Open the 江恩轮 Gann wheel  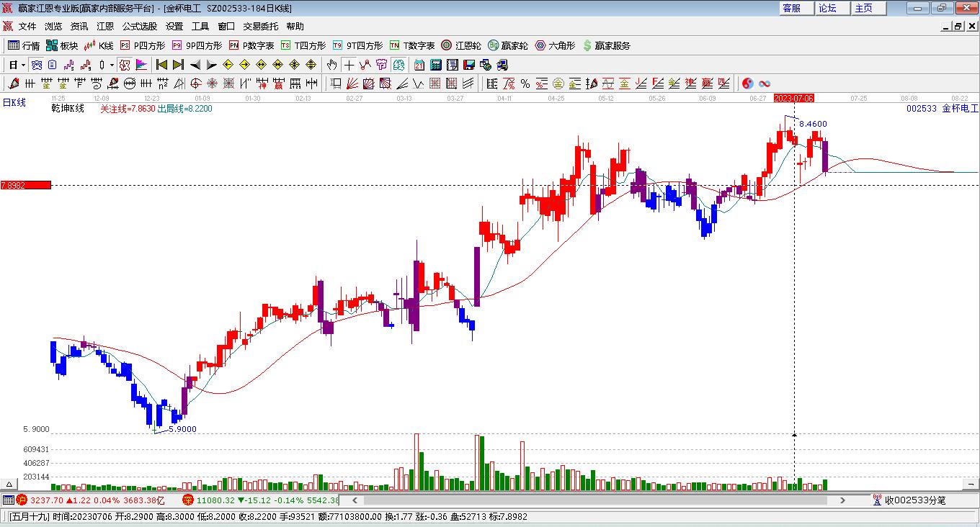(x=461, y=45)
